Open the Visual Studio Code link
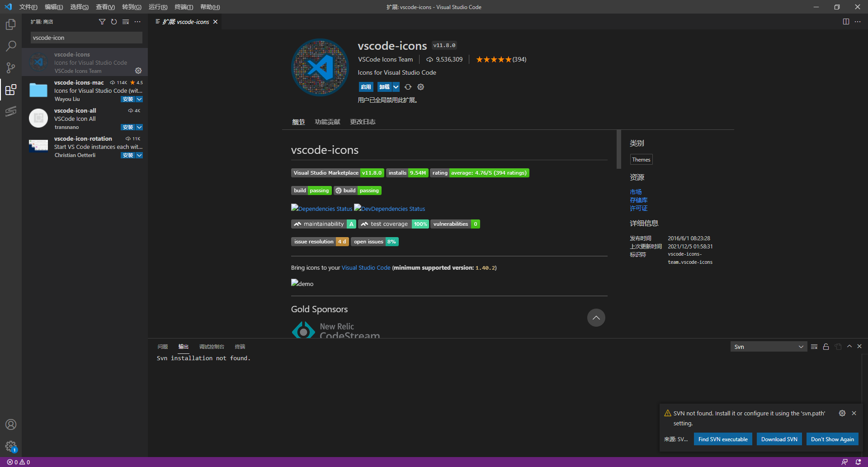Image resolution: width=868 pixels, height=467 pixels. (366, 268)
